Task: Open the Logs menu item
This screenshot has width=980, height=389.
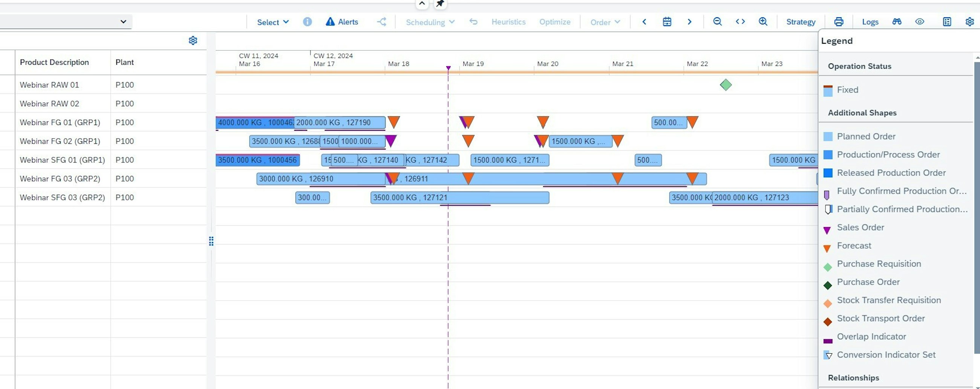Action: pyautogui.click(x=870, y=22)
